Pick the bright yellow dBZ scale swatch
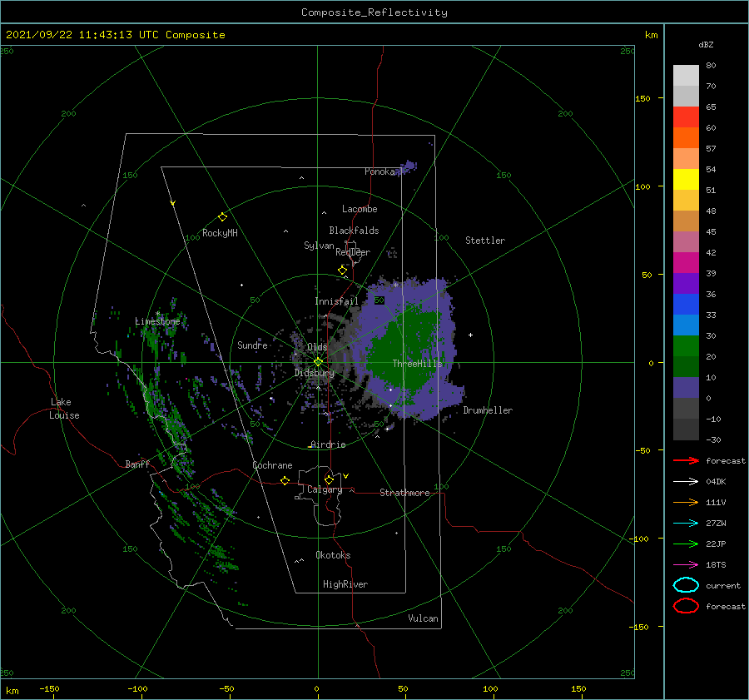The height and width of the screenshot is (700, 749). click(686, 179)
